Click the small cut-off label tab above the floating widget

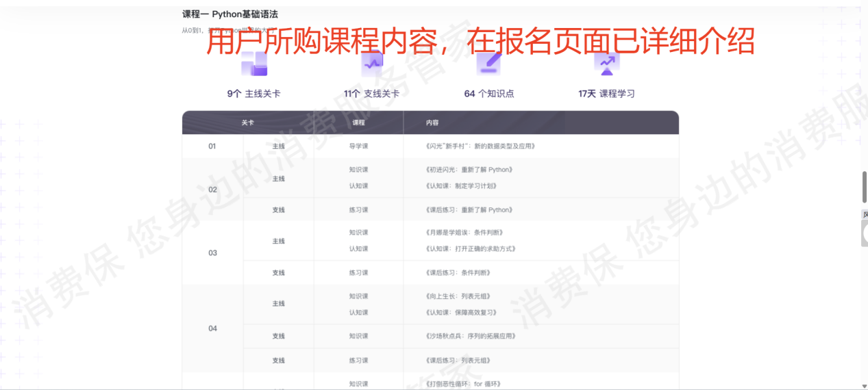(865, 215)
